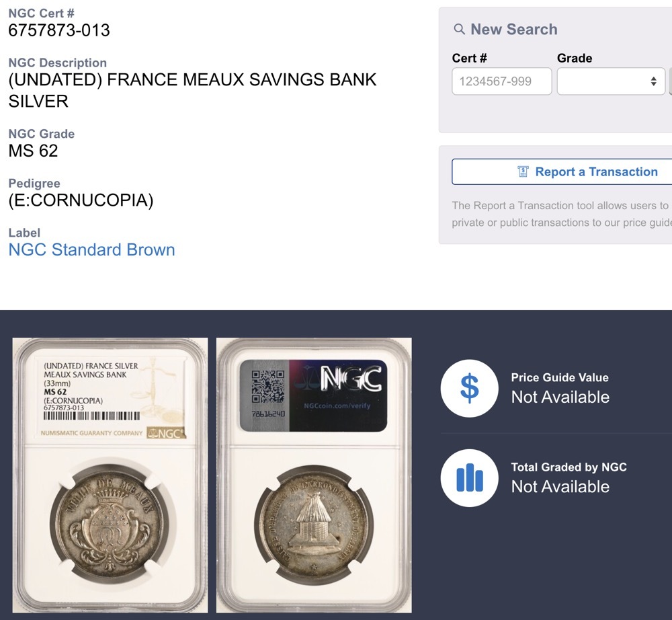Click the NGC cert number 6757873-013
Image resolution: width=672 pixels, height=620 pixels.
(59, 30)
